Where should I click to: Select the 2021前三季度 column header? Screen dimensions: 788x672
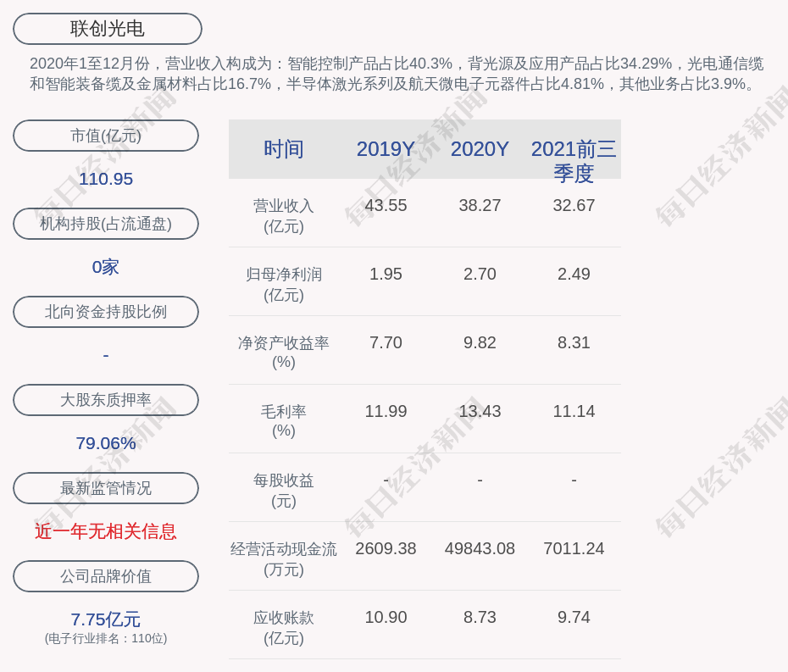(x=574, y=160)
